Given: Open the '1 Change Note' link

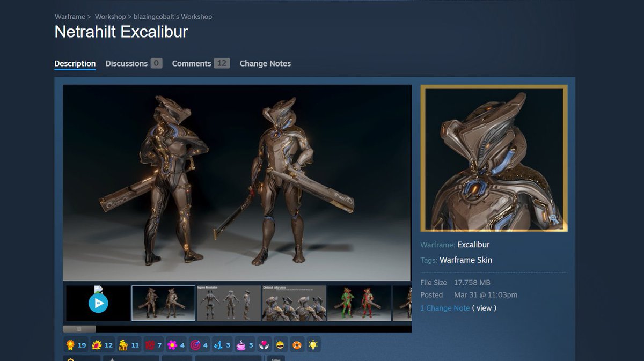Looking at the screenshot, I should point(445,308).
